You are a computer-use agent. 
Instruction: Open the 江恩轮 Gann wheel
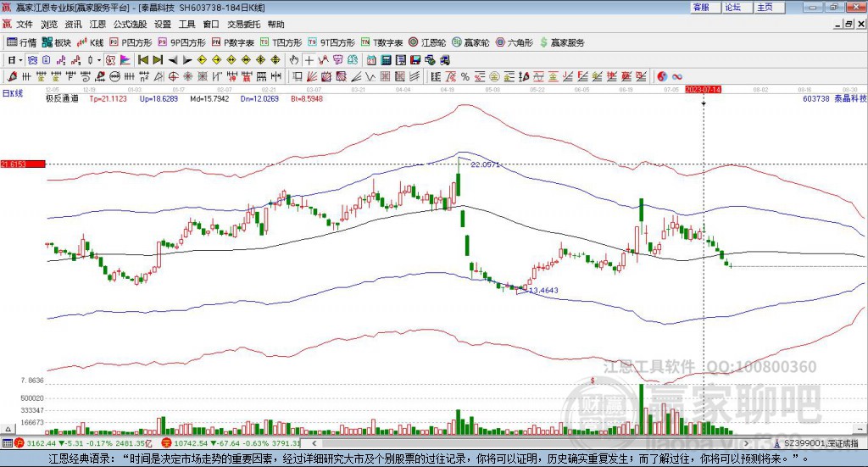427,42
